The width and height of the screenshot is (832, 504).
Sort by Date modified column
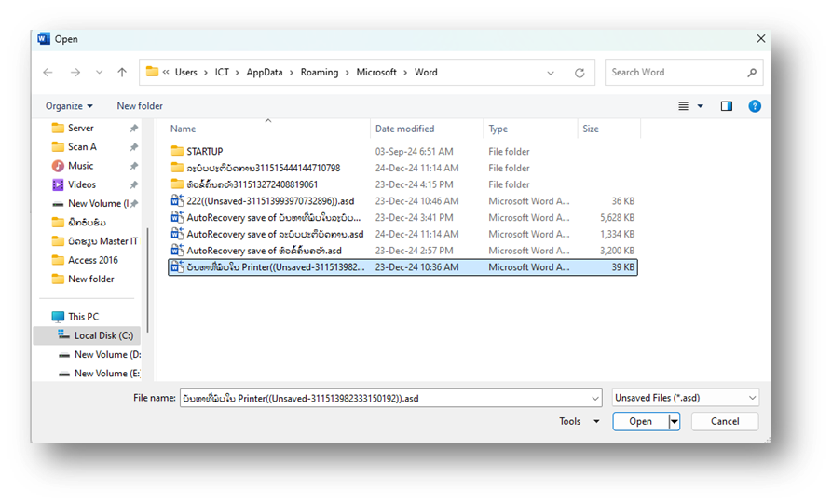pyautogui.click(x=404, y=129)
